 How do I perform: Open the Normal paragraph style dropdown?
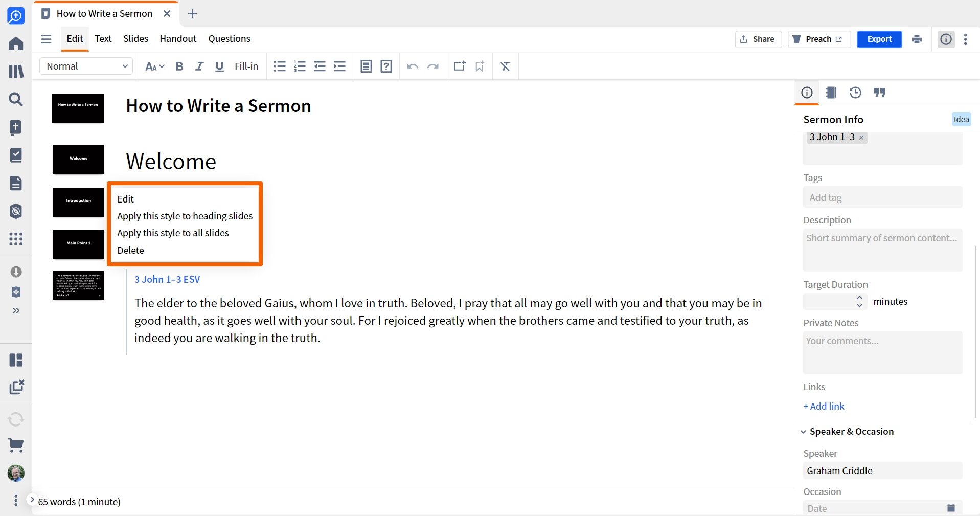86,66
